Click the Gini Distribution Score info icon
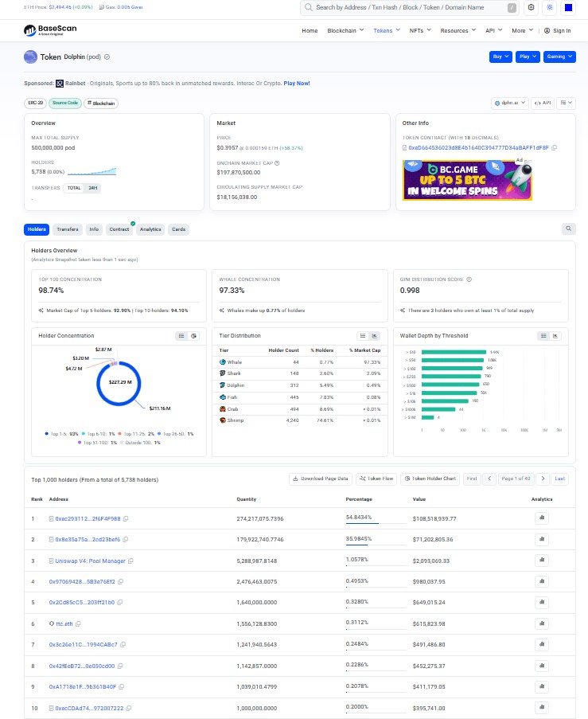The width and height of the screenshot is (588, 719). coord(469,279)
